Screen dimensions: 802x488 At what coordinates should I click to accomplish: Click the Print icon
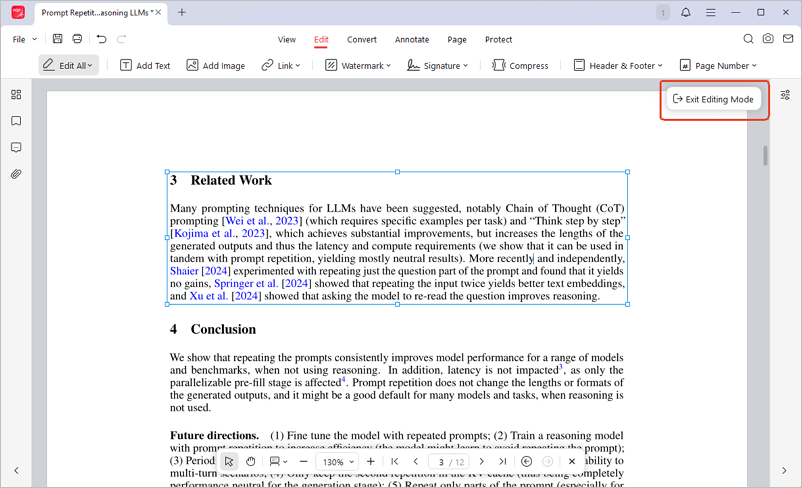(77, 39)
